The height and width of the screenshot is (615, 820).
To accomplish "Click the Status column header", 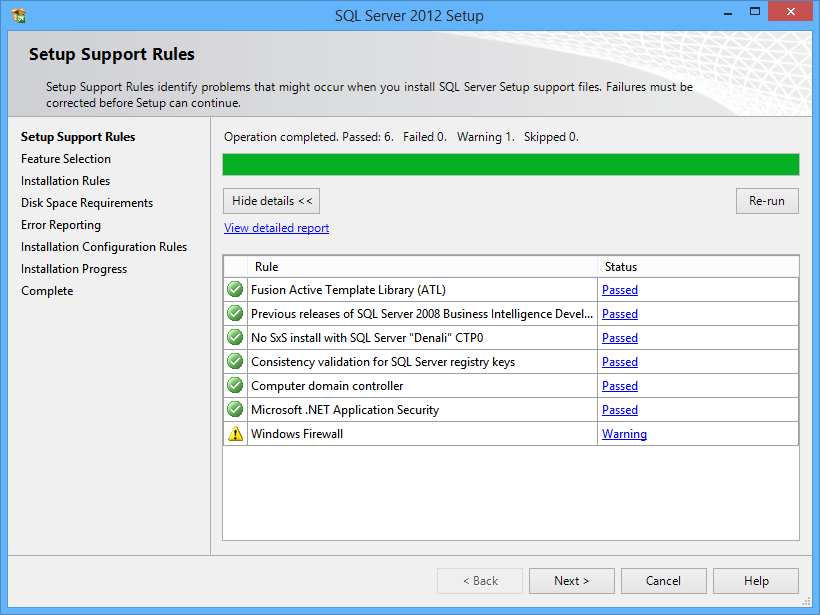I will 621,267.
